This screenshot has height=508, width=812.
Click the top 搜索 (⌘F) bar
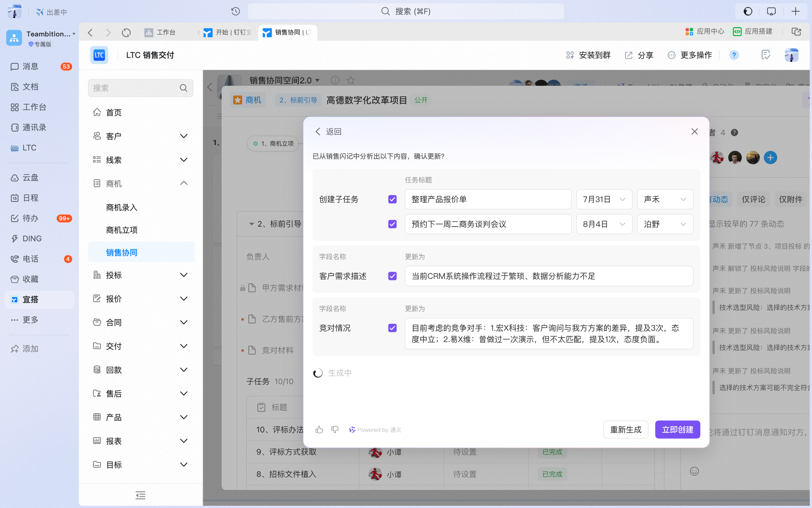(406, 11)
